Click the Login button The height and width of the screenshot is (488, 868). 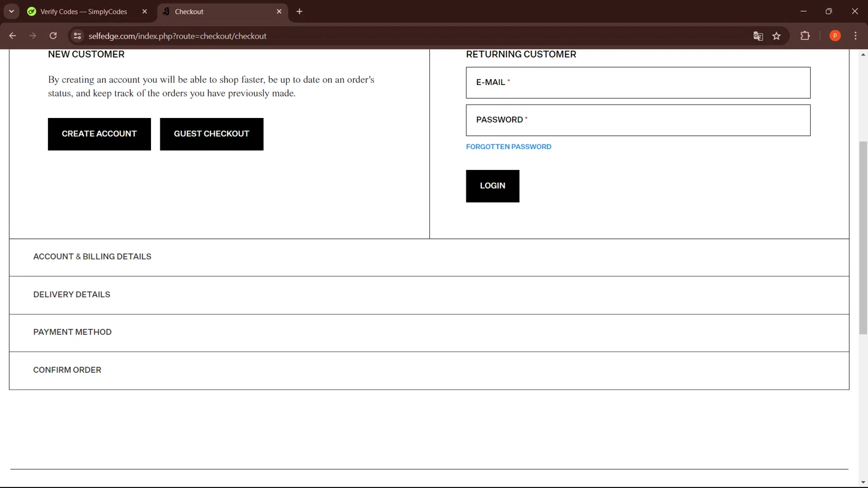tap(492, 186)
